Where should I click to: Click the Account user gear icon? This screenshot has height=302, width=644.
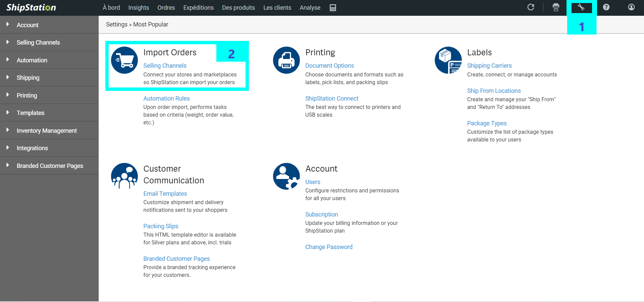click(286, 176)
